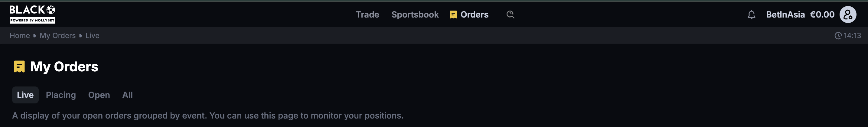
Task: Open the search magnifier icon
Action: (510, 15)
